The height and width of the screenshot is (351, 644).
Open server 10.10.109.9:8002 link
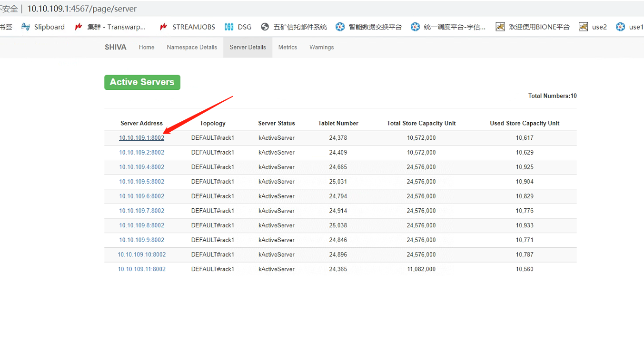coord(141,240)
